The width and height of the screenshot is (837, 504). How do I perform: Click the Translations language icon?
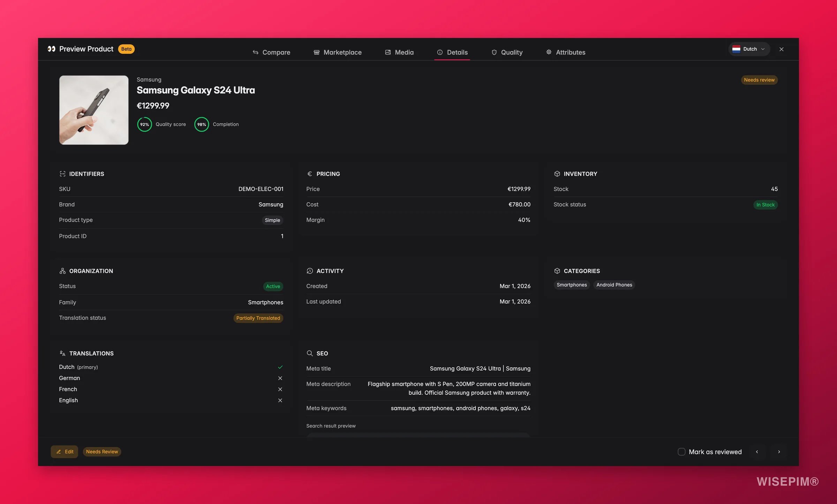click(x=62, y=353)
